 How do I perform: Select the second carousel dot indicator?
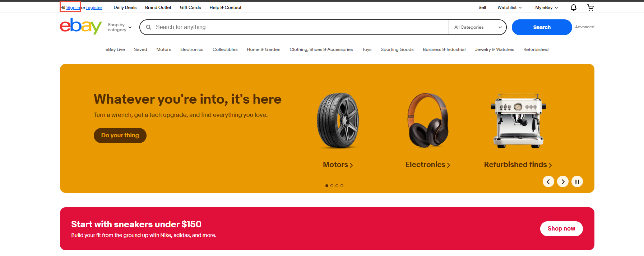(332, 186)
